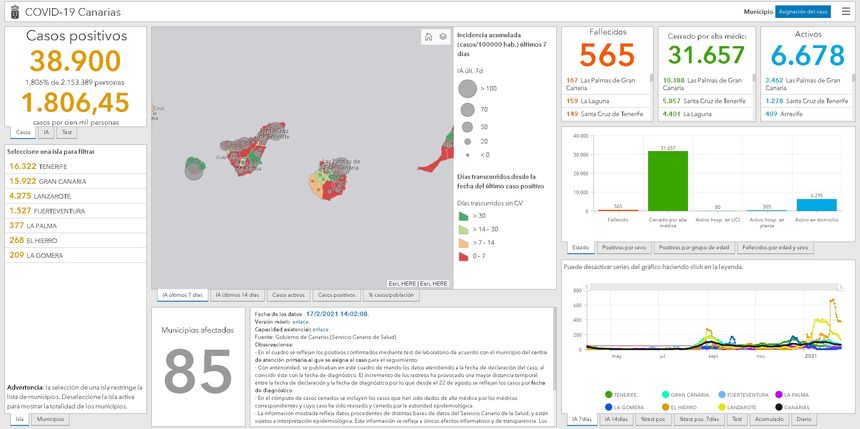Click the red 0 - 7 legend swatch
Viewport: 860px width, 429px height.
464,255
